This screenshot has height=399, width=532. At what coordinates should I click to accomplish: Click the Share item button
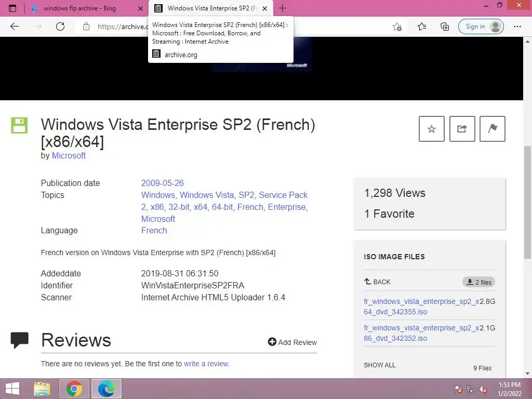click(x=462, y=129)
